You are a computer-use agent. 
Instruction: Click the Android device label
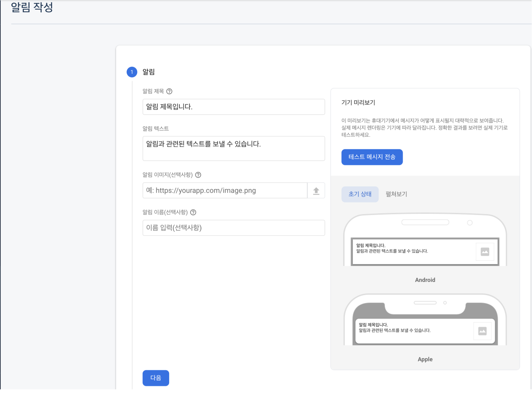(x=425, y=280)
